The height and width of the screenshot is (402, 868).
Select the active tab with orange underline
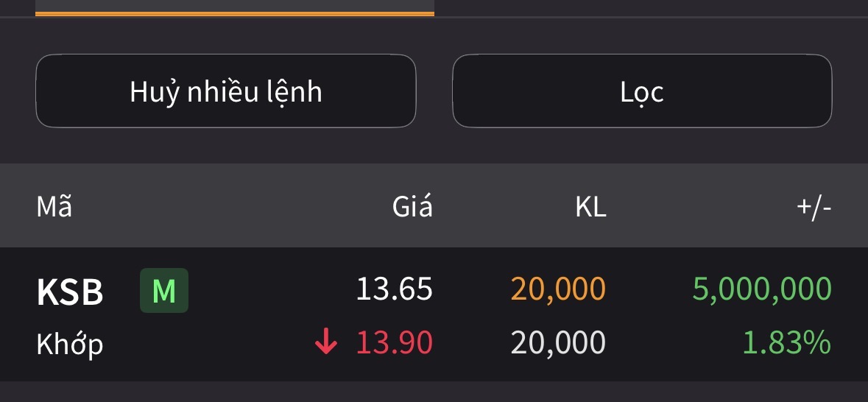pos(235,8)
